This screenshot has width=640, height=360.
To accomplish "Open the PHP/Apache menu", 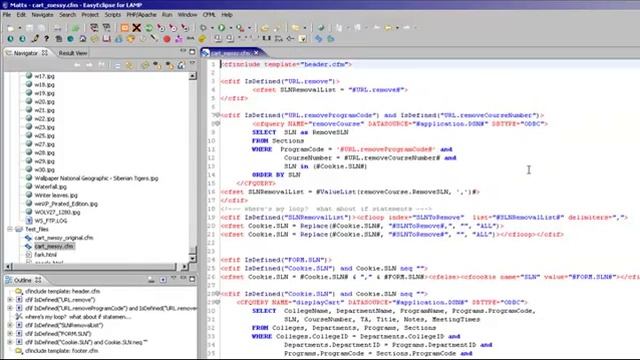I will coord(142,15).
